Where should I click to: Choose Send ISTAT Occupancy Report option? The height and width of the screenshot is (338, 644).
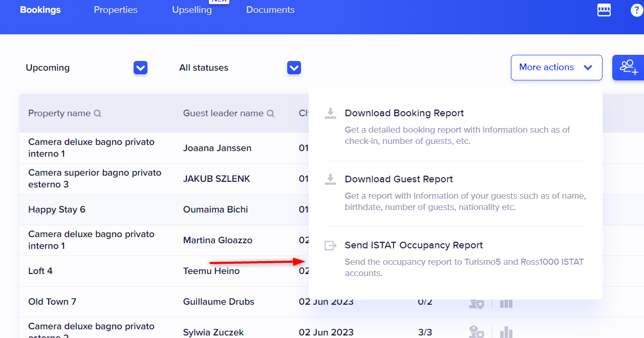[414, 245]
